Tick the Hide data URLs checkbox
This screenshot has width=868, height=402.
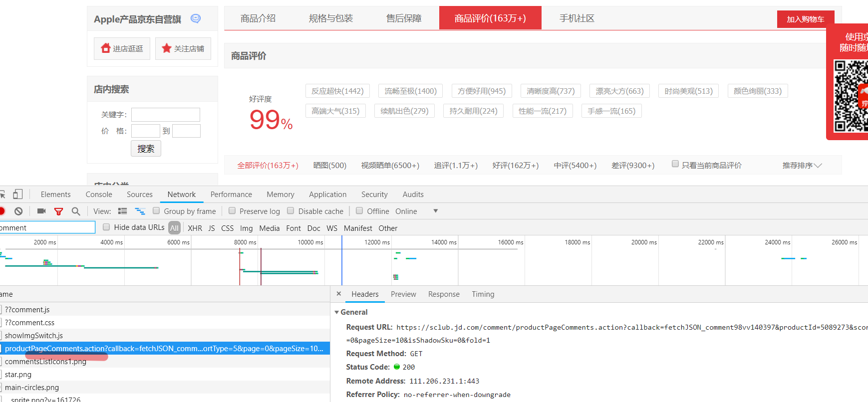[x=106, y=227]
